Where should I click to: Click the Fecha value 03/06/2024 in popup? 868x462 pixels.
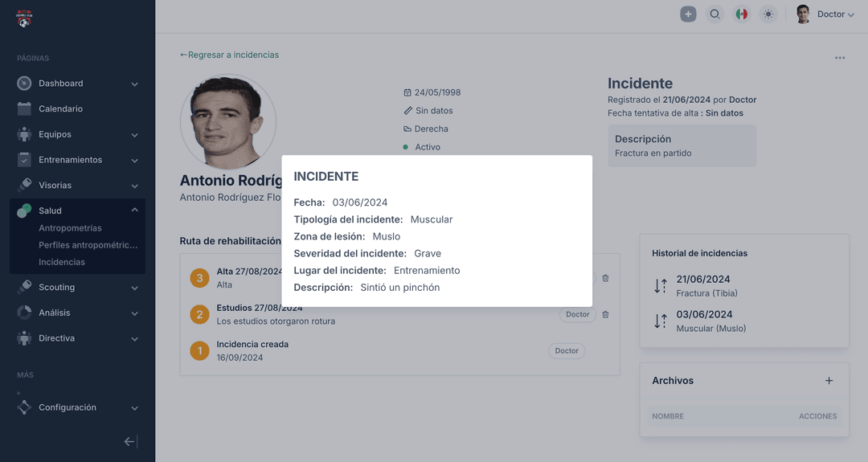360,202
